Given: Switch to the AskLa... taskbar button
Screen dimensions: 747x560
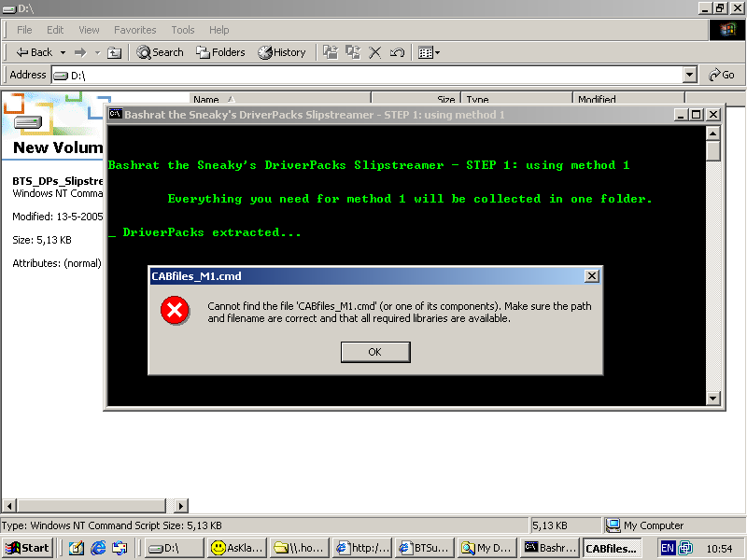Looking at the screenshot, I should click(x=237, y=548).
